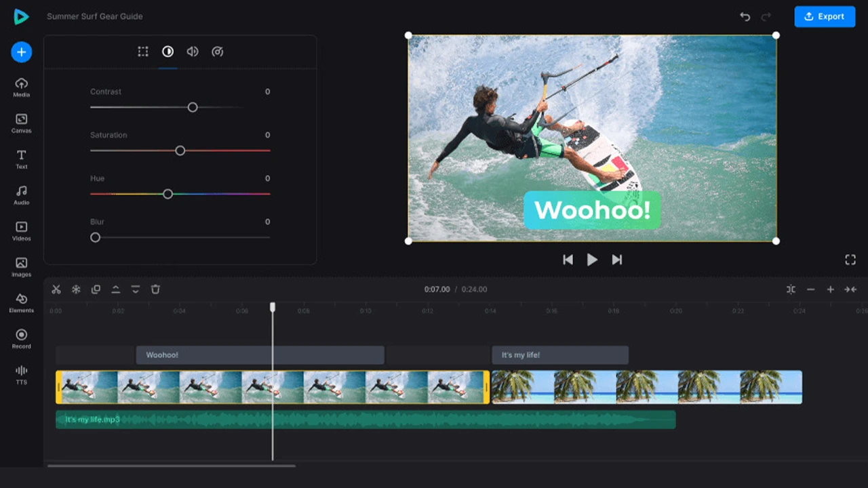Open the crop/transform tab

click(x=143, y=52)
